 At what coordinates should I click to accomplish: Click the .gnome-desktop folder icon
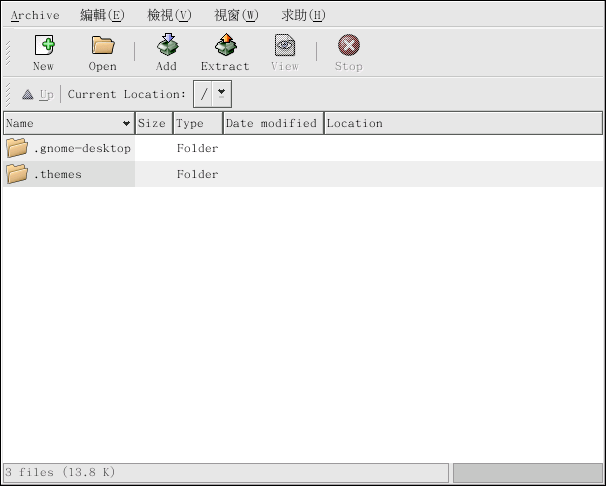tap(17, 149)
